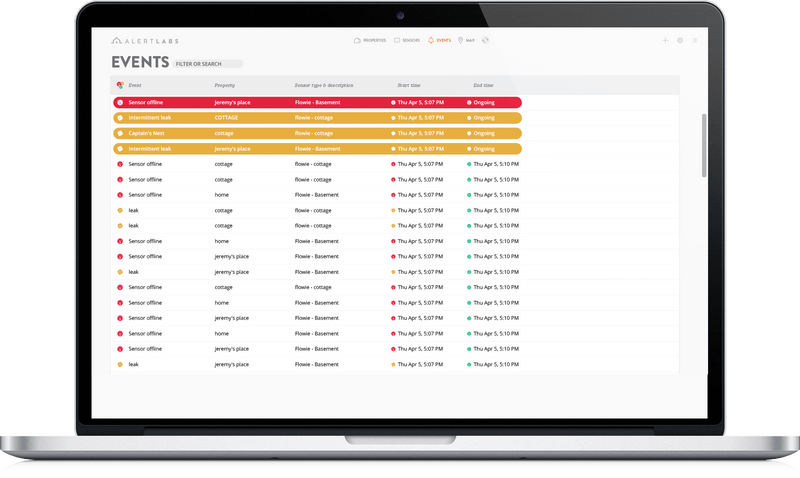Open the COTTAGE Intermittent leak row
This screenshot has height=478, width=800.
(x=317, y=118)
